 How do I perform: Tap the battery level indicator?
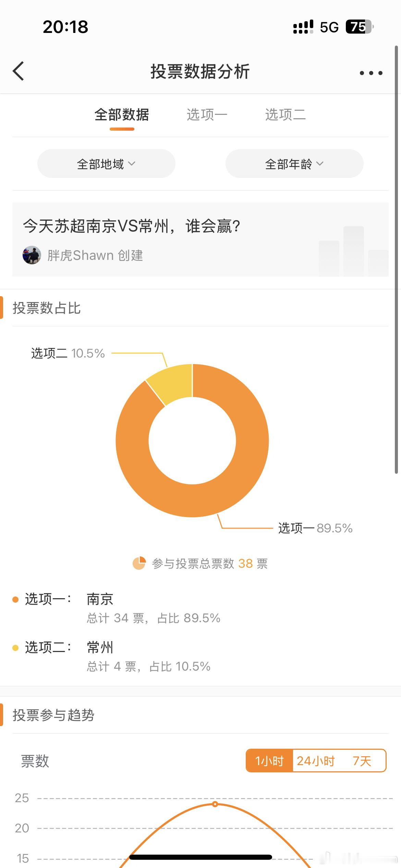pos(360,27)
